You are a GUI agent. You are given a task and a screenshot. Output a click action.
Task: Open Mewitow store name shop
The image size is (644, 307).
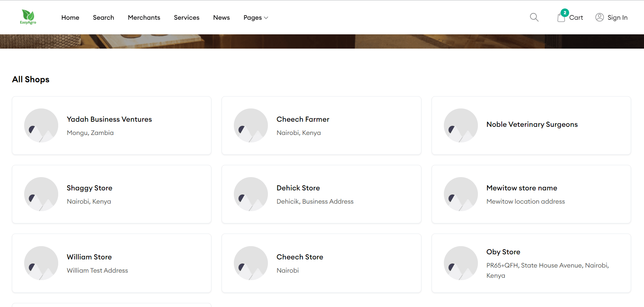tap(521, 188)
